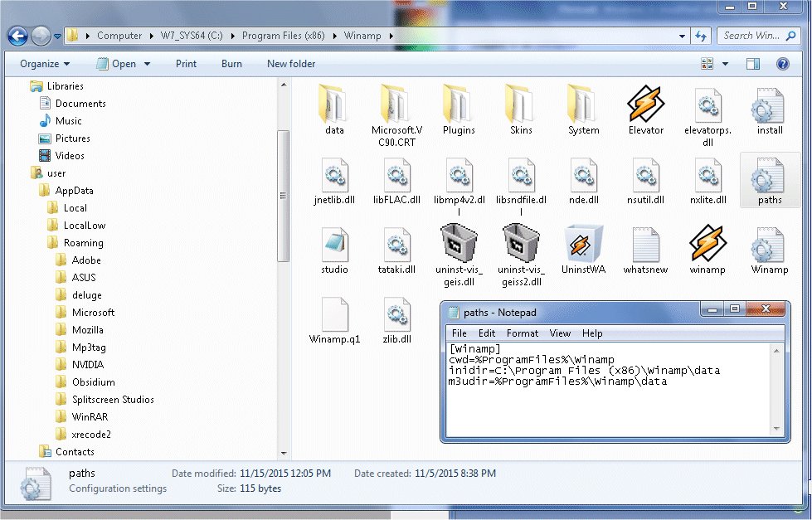Select the install configuration file

tap(770, 111)
